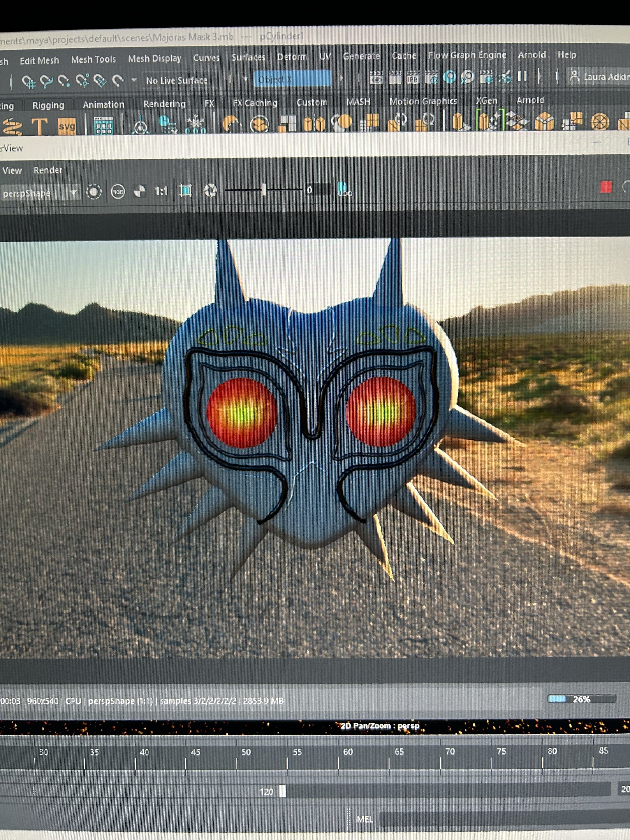Open the Surfaces menu

pos(248,57)
